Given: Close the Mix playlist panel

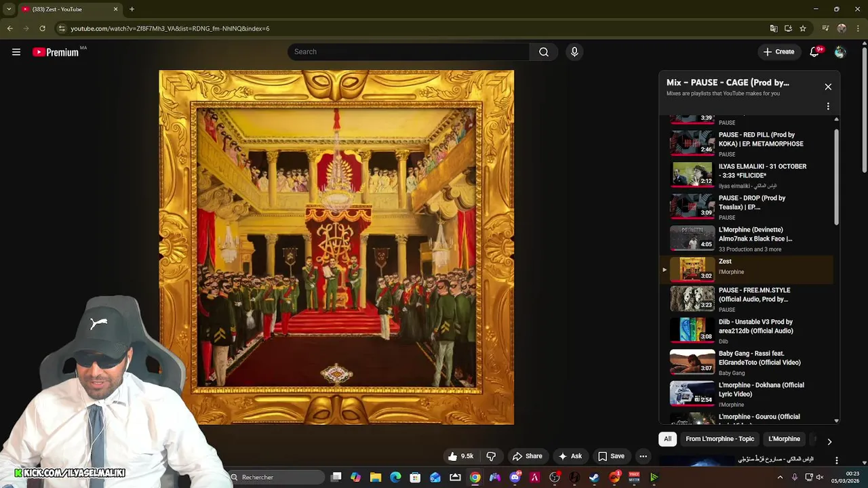Looking at the screenshot, I should tap(828, 87).
